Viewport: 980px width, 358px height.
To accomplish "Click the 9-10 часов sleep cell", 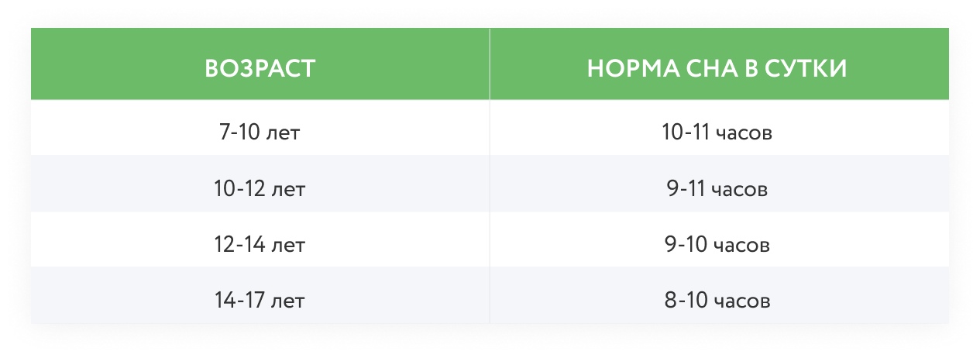I will click(717, 244).
